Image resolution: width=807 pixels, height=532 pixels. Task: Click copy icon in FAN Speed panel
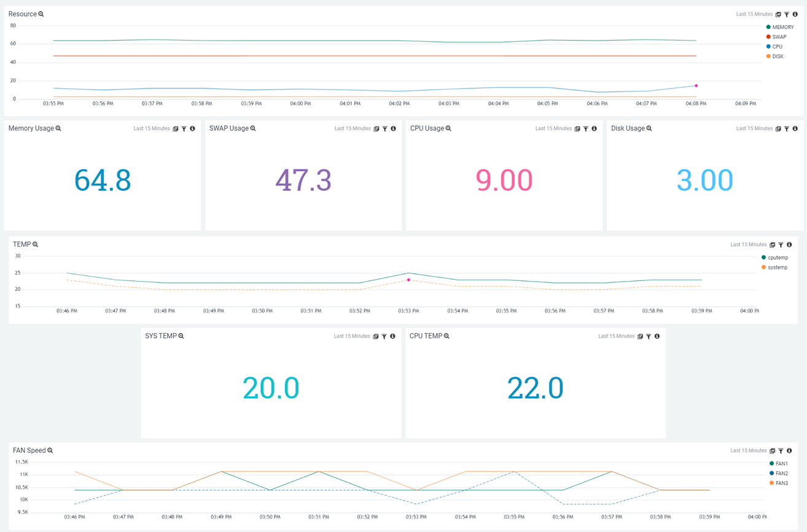click(x=773, y=451)
